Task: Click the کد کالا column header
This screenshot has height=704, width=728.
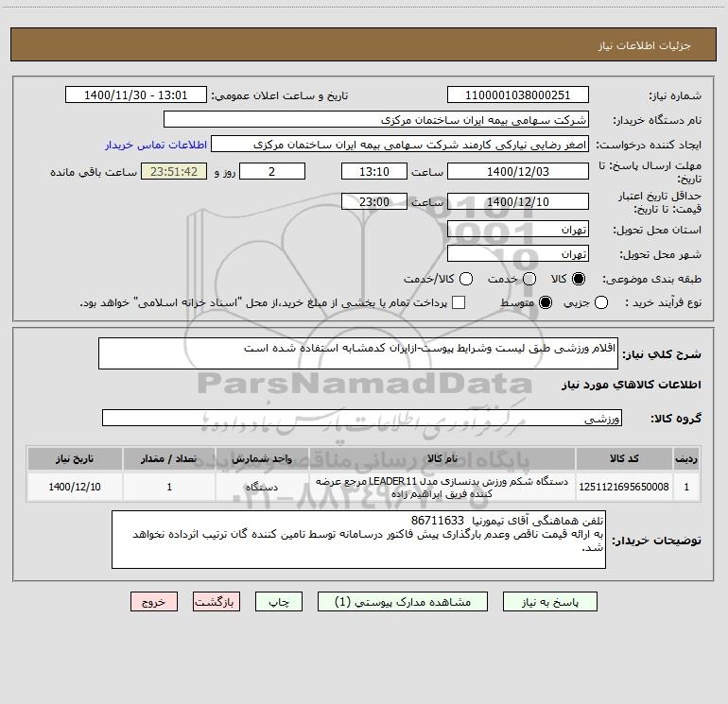Action: pos(624,458)
